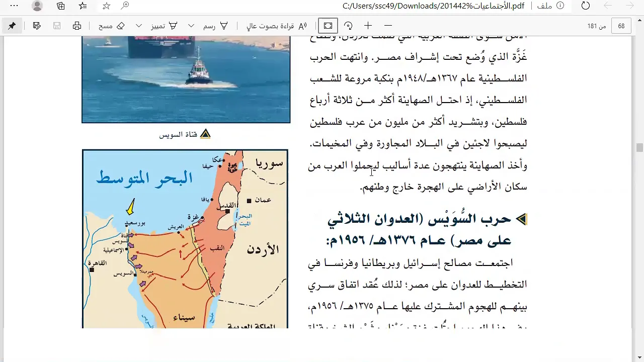Expand the رسم draw options arrow
The height and width of the screenshot is (362, 644).
[x=191, y=26]
